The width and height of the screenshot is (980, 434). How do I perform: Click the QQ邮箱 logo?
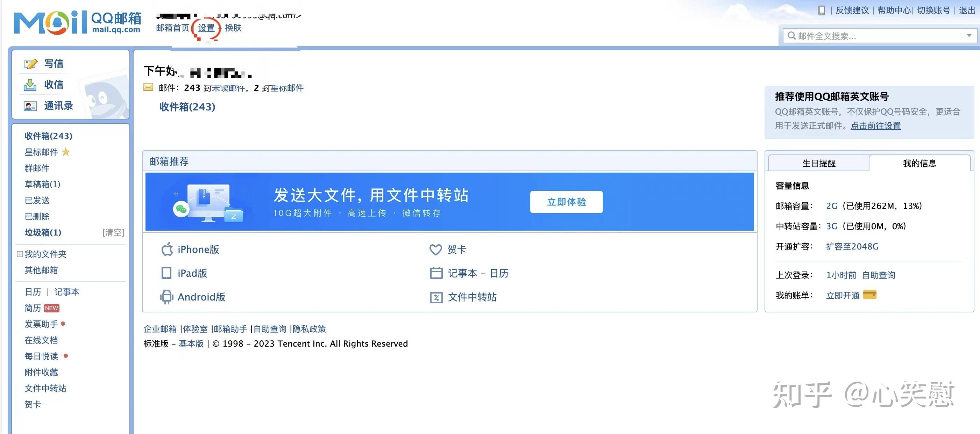[x=77, y=22]
